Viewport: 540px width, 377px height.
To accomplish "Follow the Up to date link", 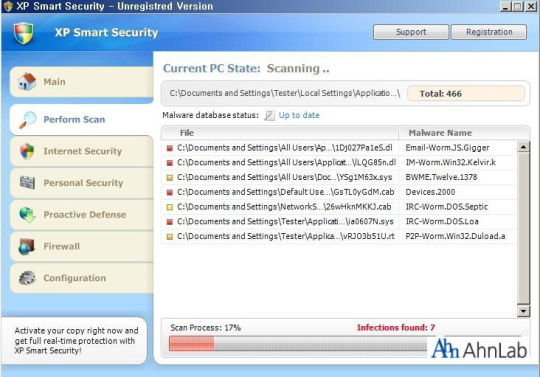I will pyautogui.click(x=299, y=115).
